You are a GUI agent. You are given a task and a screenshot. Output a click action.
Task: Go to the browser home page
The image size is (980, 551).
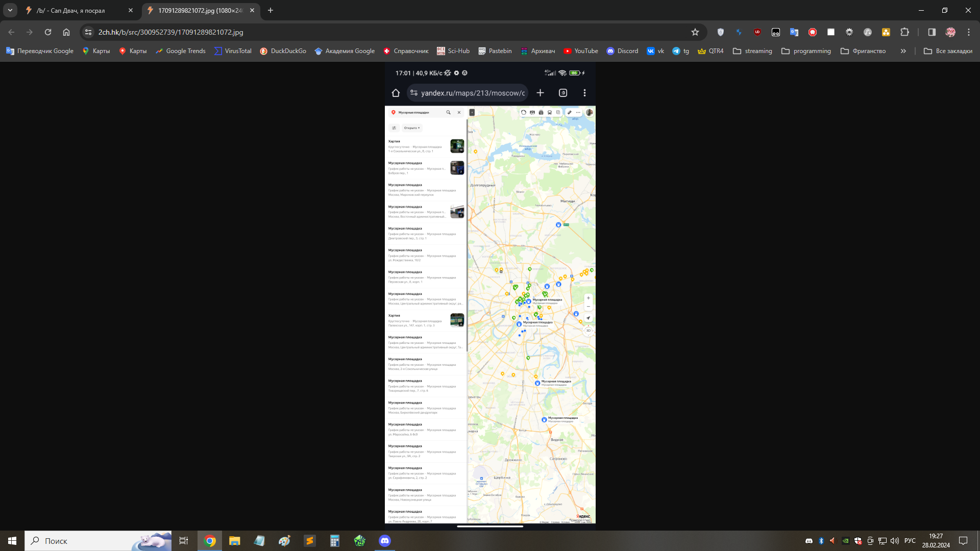[x=66, y=32]
